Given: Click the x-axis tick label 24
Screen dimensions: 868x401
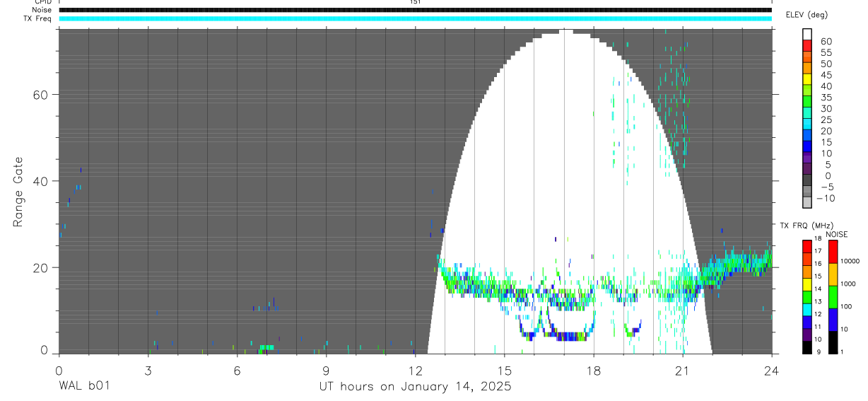Looking at the screenshot, I should click(x=772, y=370).
